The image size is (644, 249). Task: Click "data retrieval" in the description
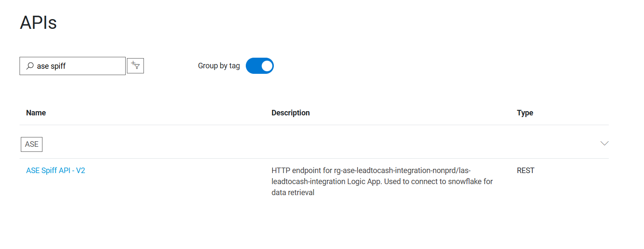[293, 193]
